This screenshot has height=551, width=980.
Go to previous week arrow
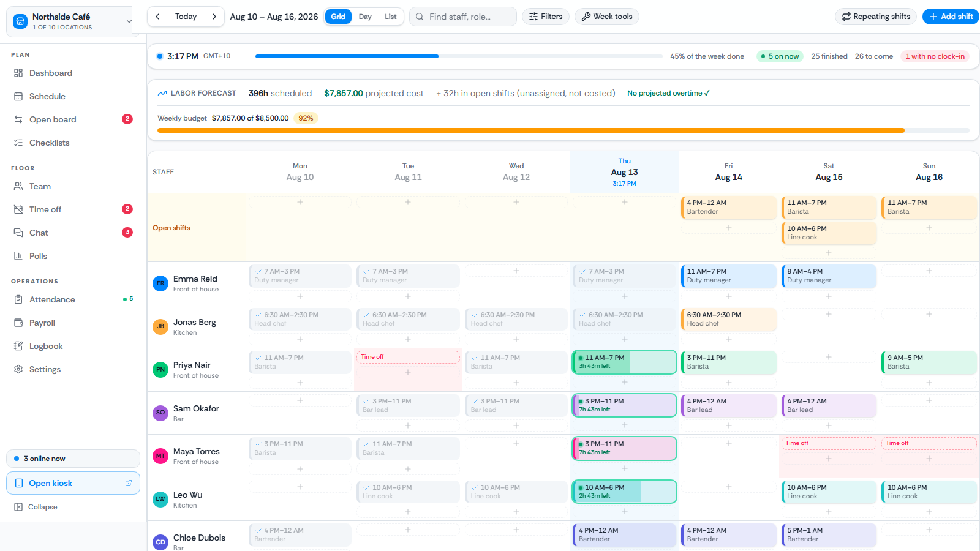157,17
